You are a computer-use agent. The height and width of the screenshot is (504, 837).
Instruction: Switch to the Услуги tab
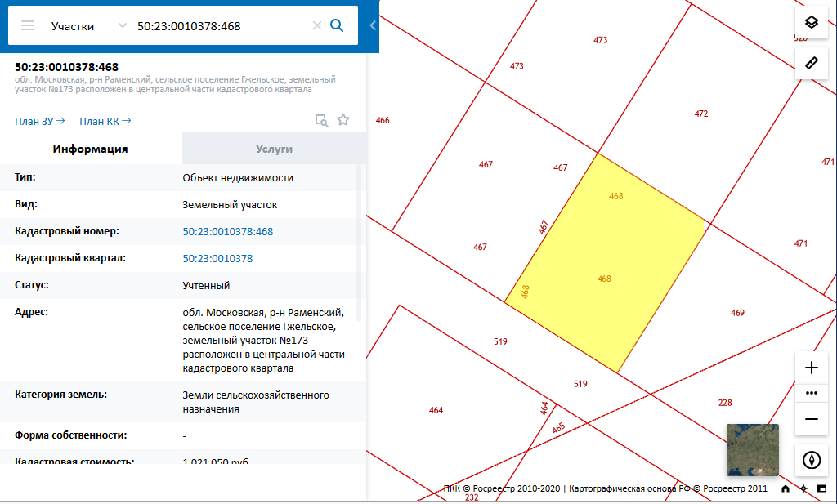tap(274, 149)
